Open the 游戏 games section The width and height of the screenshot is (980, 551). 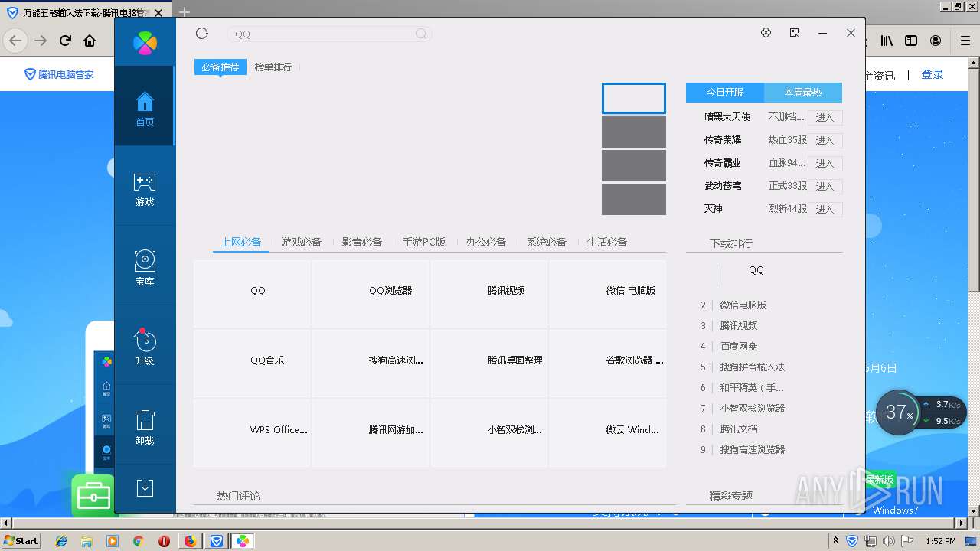click(x=145, y=189)
